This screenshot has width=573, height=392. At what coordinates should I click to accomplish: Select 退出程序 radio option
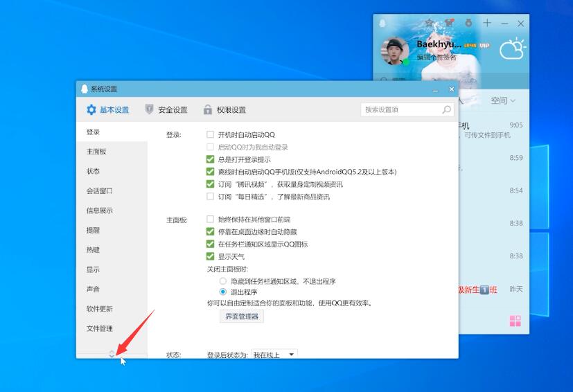(223, 292)
